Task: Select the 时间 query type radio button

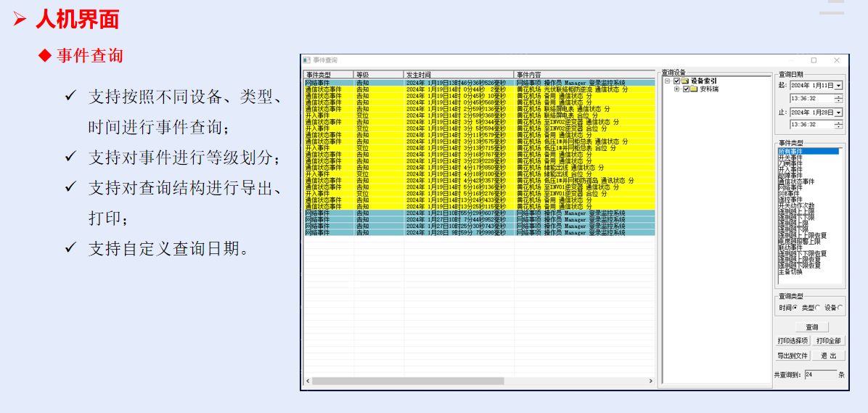Action: point(795,307)
